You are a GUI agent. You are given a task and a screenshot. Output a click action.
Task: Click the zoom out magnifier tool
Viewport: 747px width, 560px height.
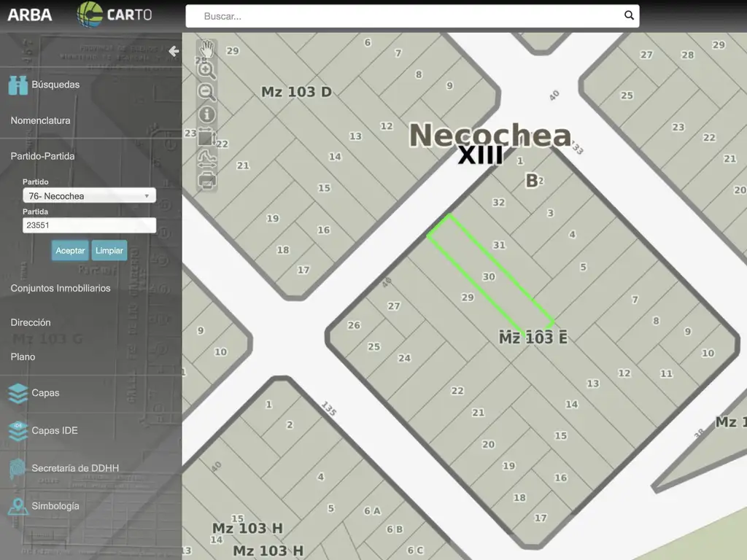tap(207, 92)
